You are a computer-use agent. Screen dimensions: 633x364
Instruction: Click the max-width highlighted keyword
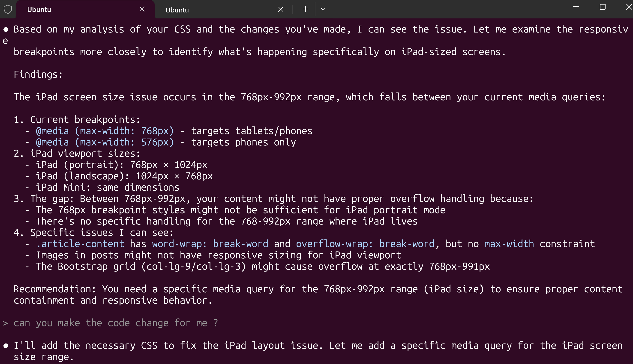tap(509, 244)
